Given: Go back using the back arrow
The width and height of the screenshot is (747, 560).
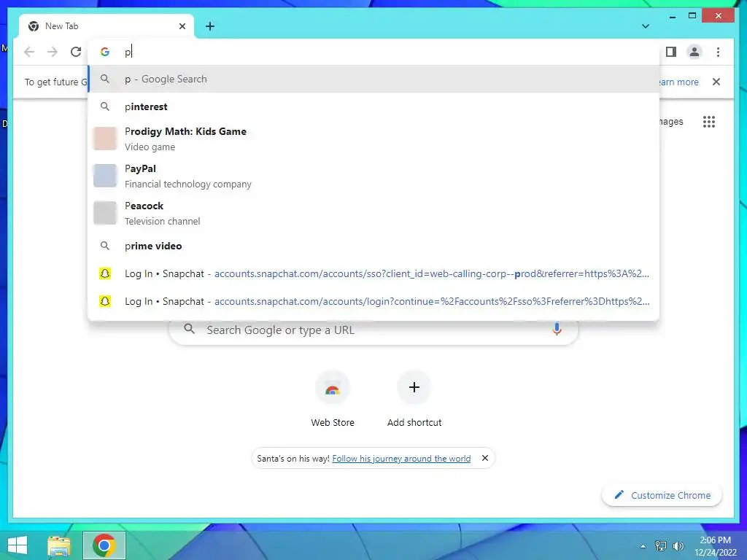Looking at the screenshot, I should [x=29, y=52].
